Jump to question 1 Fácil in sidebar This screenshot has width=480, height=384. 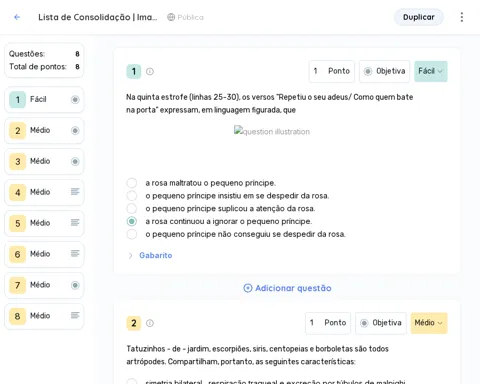pyautogui.click(x=44, y=99)
